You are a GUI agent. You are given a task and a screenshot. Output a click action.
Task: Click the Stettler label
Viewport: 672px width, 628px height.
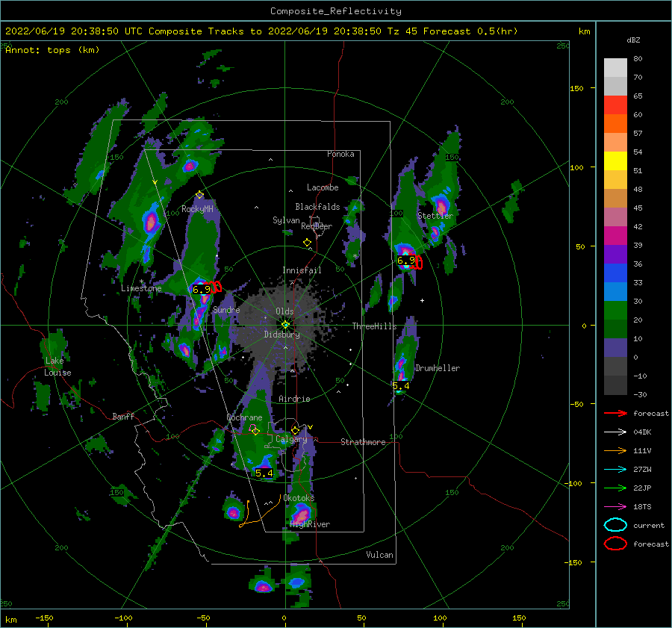(435, 216)
